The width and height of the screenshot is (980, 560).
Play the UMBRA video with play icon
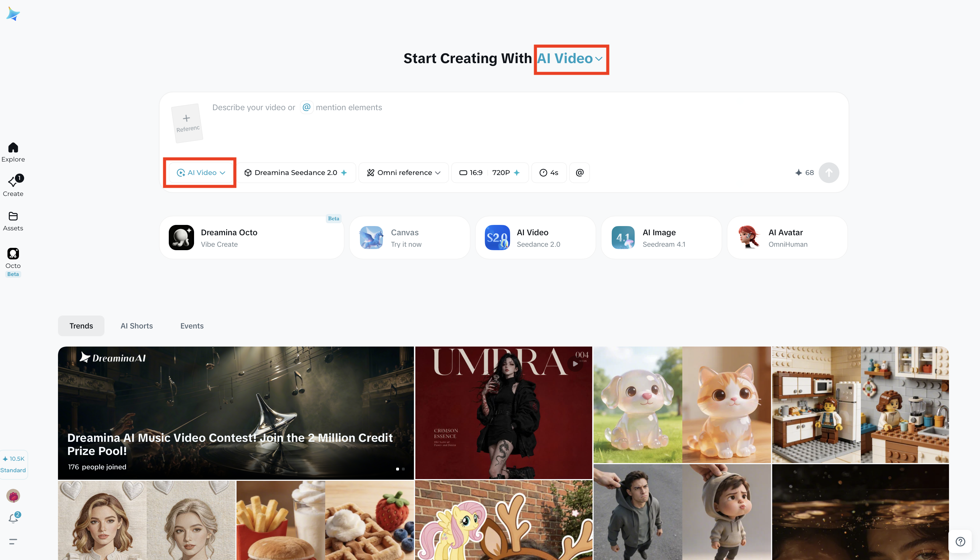coord(575,363)
